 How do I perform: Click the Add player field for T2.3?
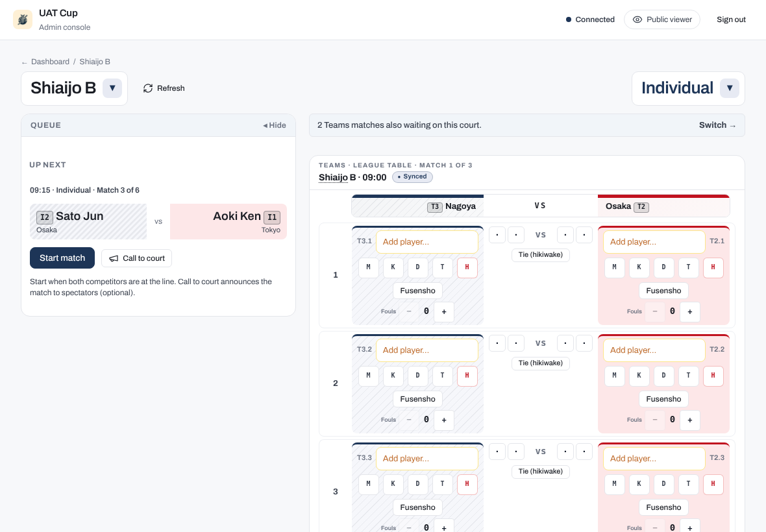(654, 458)
